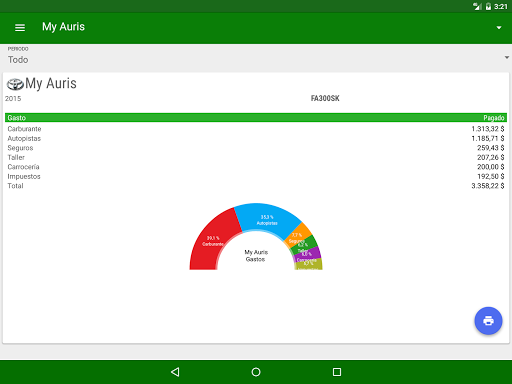This screenshot has height=384, width=512.
Task: Select the Taller expense row
Action: point(256,157)
